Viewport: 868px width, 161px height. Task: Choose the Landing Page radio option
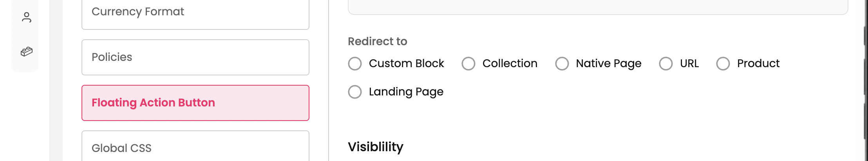pyautogui.click(x=355, y=92)
